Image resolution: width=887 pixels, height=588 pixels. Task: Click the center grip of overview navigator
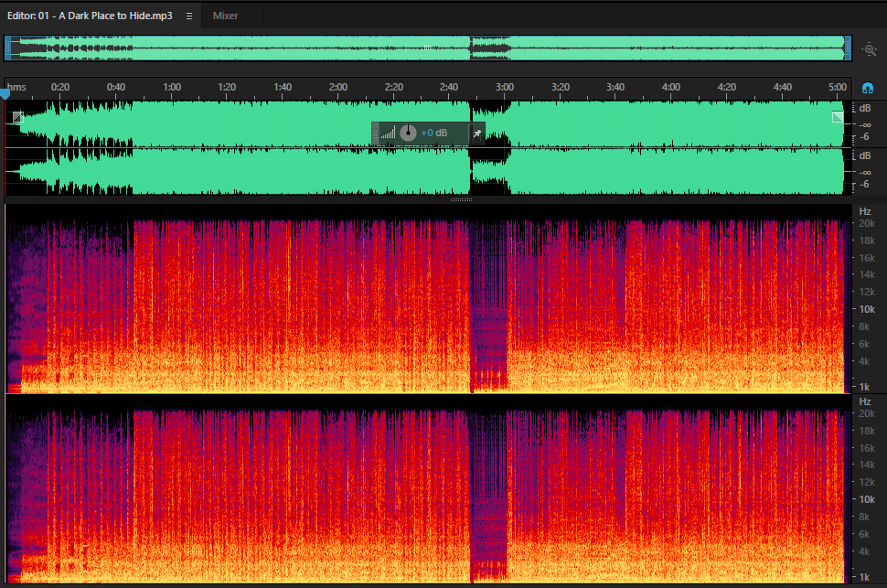427,48
